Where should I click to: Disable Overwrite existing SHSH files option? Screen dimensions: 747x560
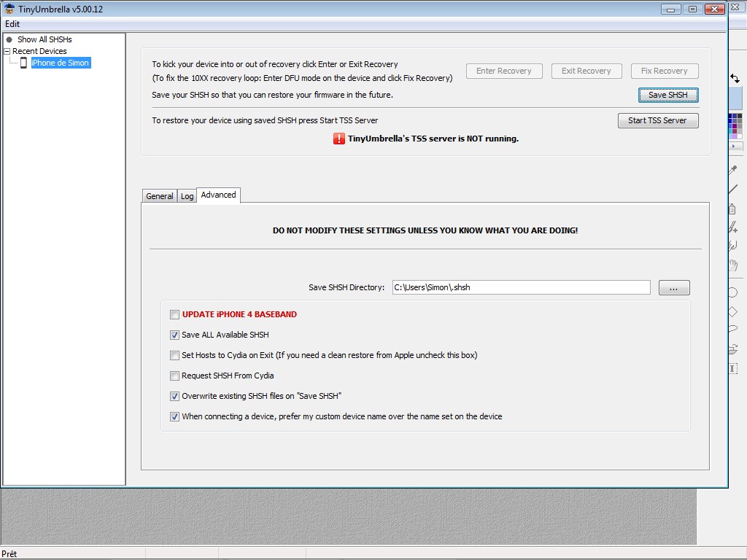(x=174, y=396)
